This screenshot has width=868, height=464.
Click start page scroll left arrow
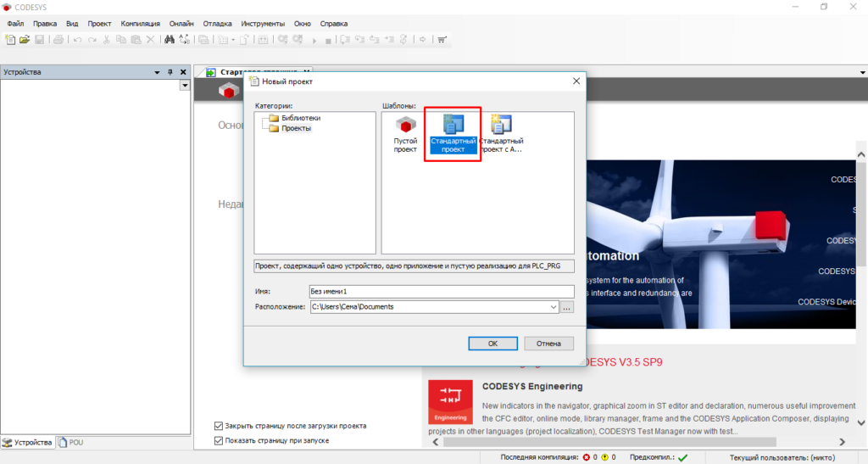[x=436, y=442]
